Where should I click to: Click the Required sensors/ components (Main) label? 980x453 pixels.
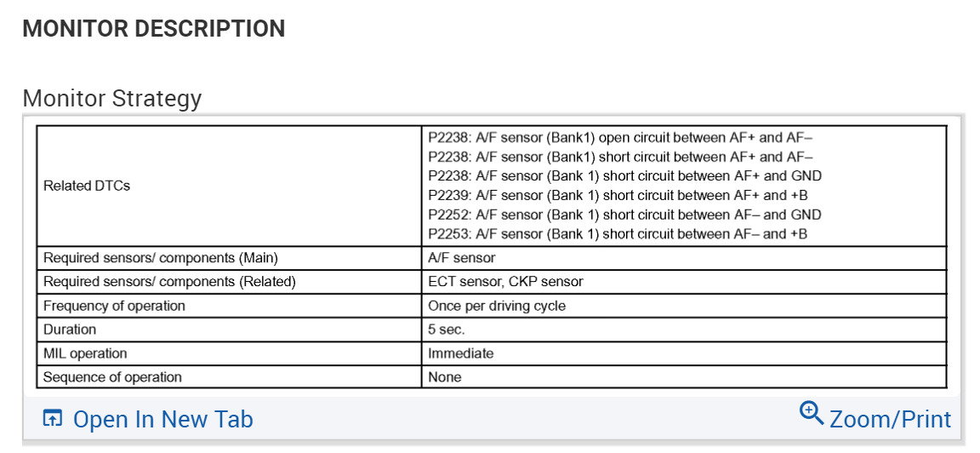pos(161,257)
